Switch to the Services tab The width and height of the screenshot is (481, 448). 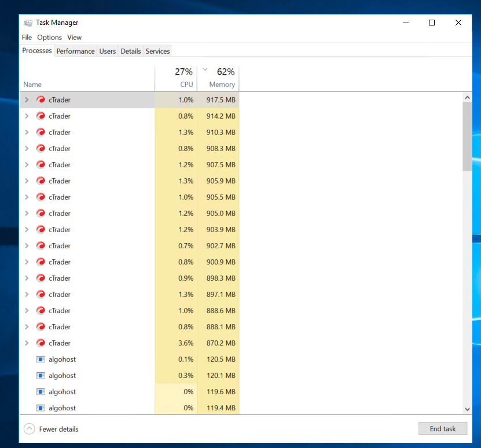157,52
